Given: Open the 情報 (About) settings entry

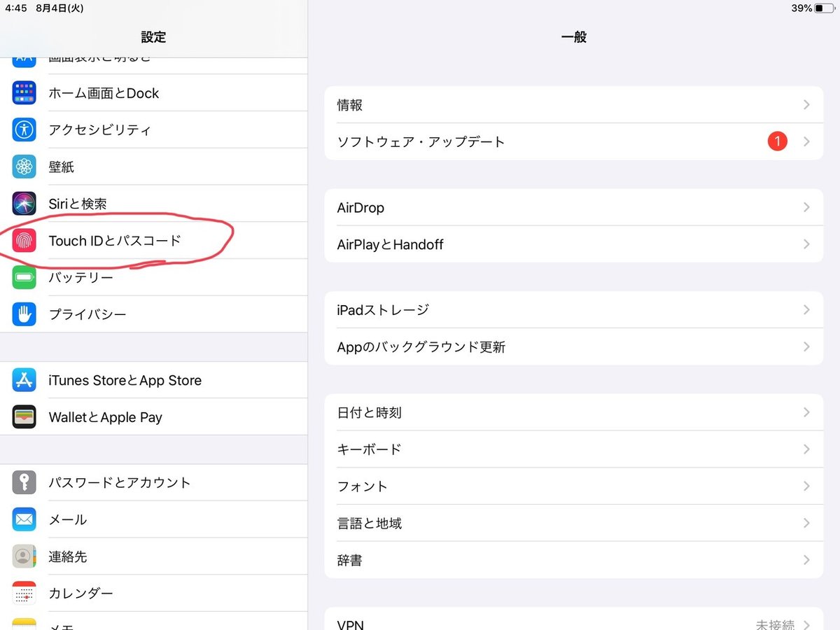Looking at the screenshot, I should pos(574,105).
